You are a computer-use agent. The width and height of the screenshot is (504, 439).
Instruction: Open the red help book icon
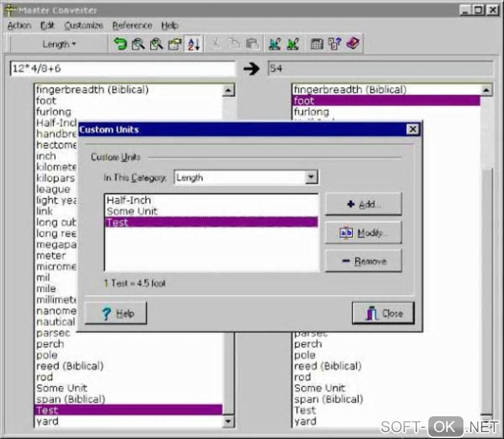pos(353,43)
